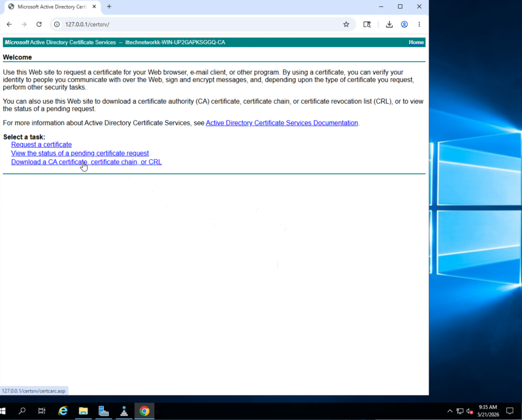Click the 'Select a task:' label
Viewport: 522px width, 420px height.
pos(24,137)
